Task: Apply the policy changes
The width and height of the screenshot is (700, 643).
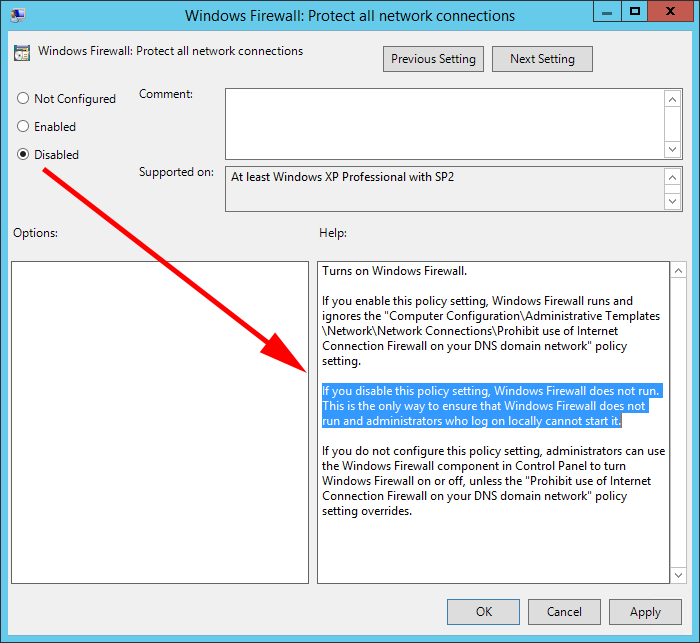Action: coord(645,612)
